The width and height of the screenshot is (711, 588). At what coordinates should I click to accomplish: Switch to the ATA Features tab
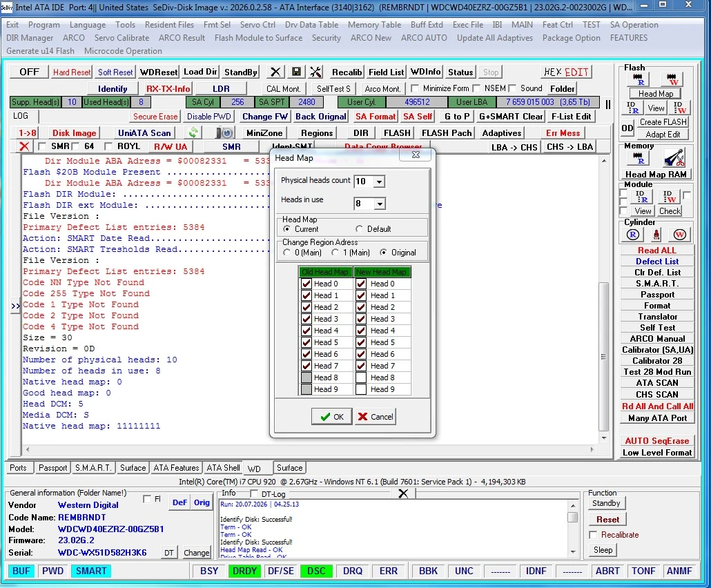[176, 468]
